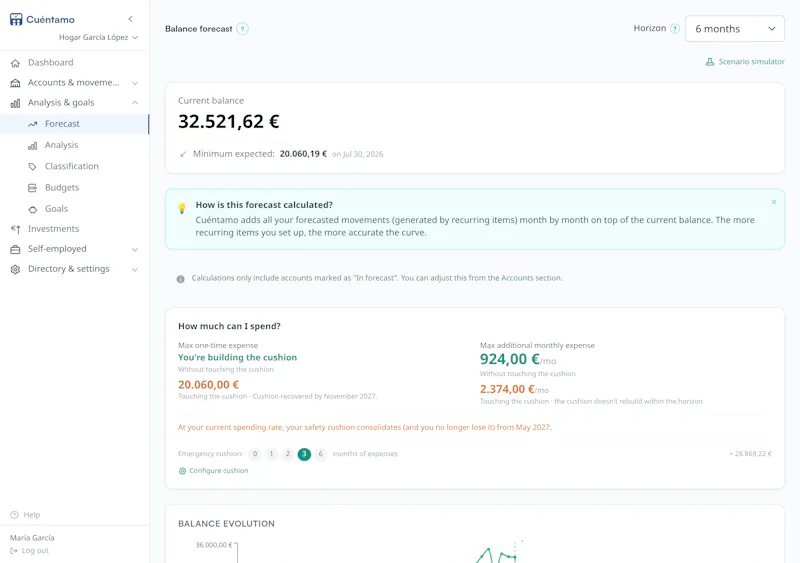The height and width of the screenshot is (563, 800).
Task: Click the Goals piggy bank icon
Action: click(x=33, y=209)
